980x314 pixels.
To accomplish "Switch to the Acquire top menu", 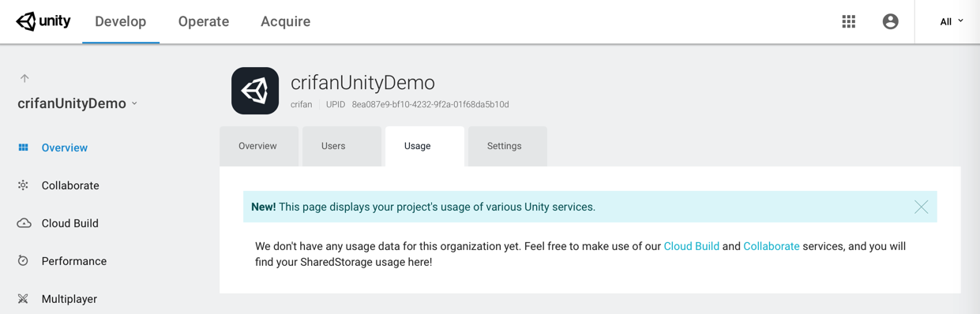I will (x=285, y=21).
